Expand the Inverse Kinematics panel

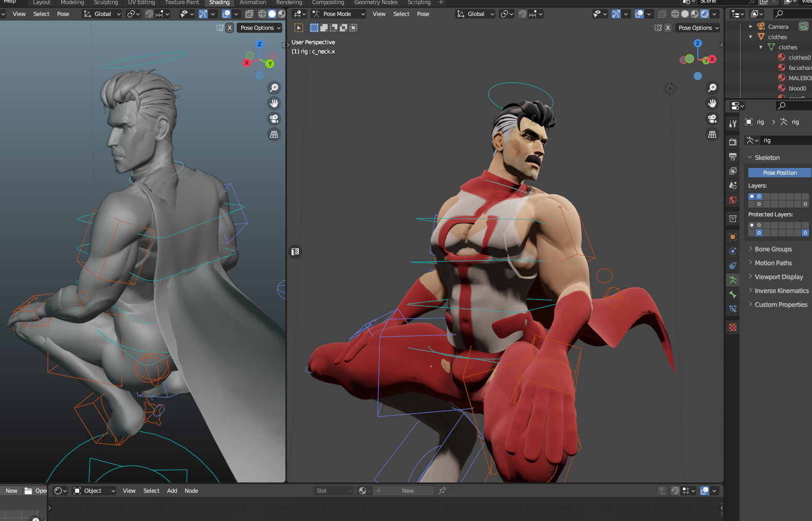tap(781, 291)
